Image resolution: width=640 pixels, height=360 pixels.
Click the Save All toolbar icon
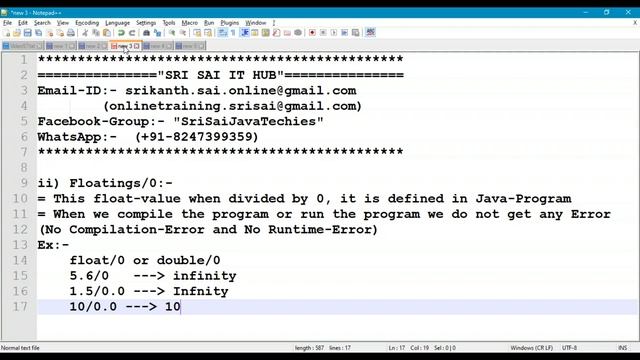(38, 33)
